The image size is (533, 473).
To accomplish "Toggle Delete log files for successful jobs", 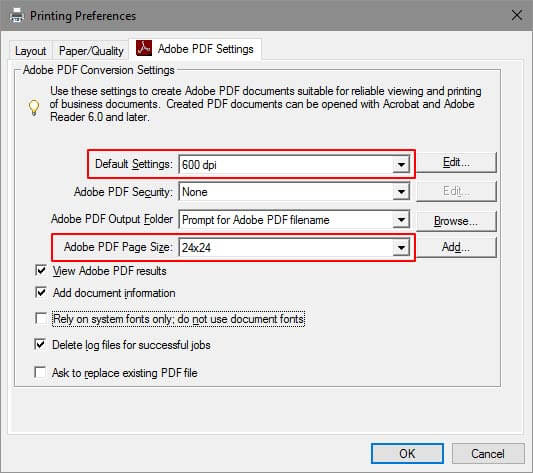I will [40, 344].
